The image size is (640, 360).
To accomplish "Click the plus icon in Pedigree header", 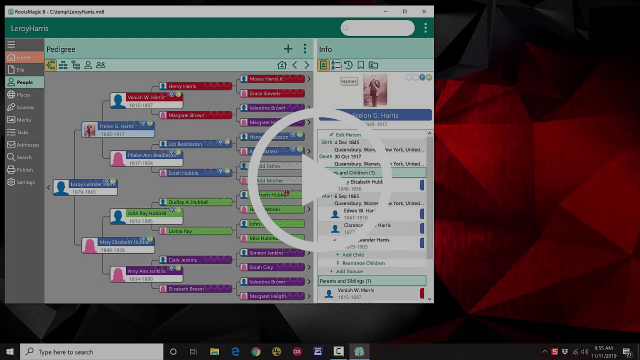I will 288,49.
